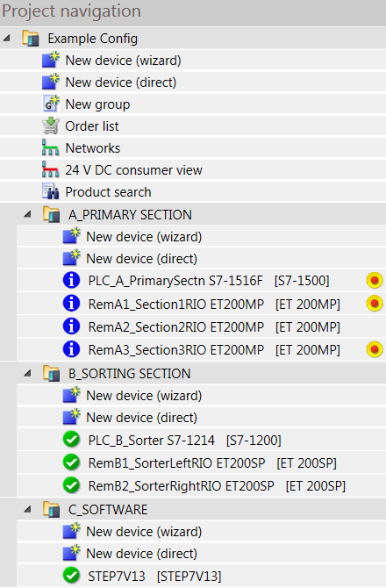386x588 pixels.
Task: Open New device (direct) in A_PRIMARY SECTION
Action: click(x=141, y=259)
